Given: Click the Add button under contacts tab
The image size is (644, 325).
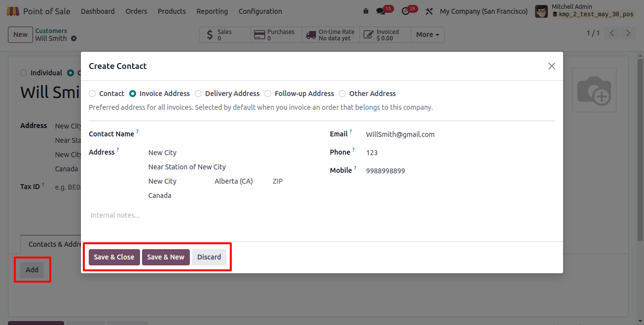Looking at the screenshot, I should point(32,270).
